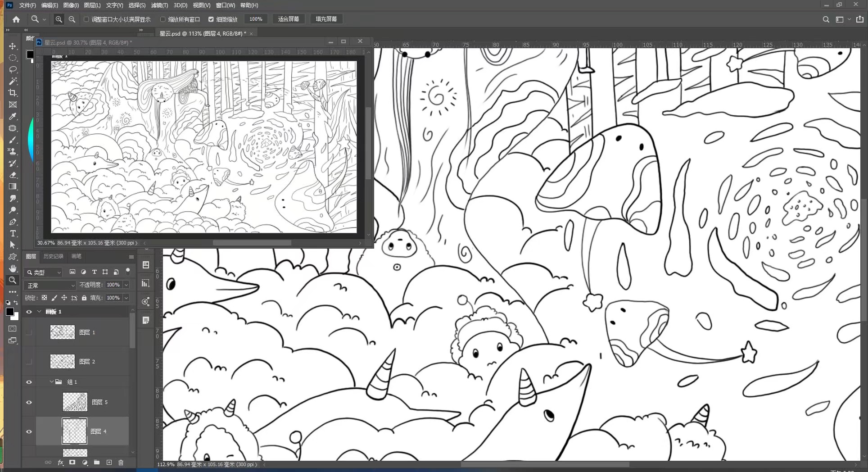The width and height of the screenshot is (868, 472).
Task: Select the Eraser tool
Action: pos(13,175)
